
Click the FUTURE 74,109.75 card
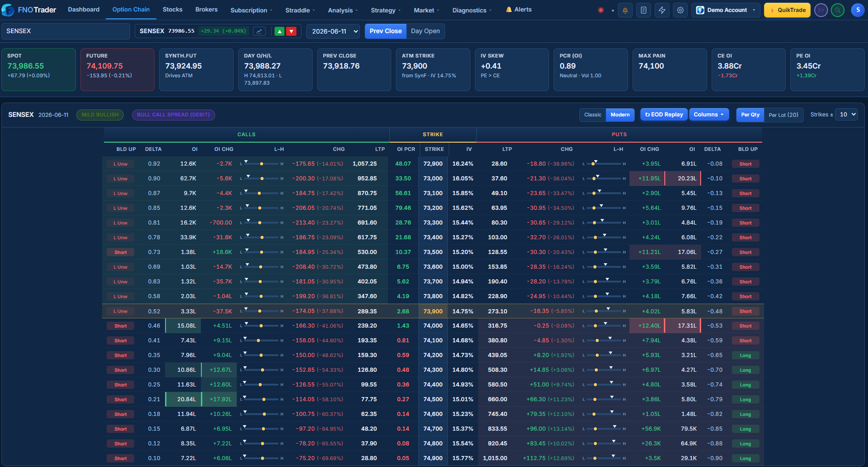pyautogui.click(x=117, y=69)
